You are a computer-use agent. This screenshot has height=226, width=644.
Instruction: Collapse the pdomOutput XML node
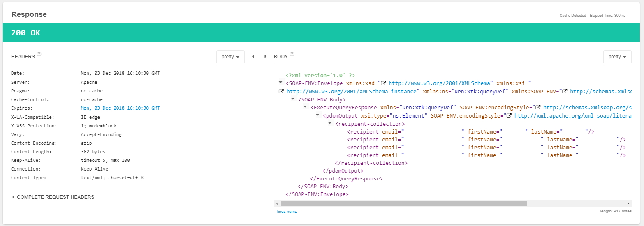click(x=317, y=115)
